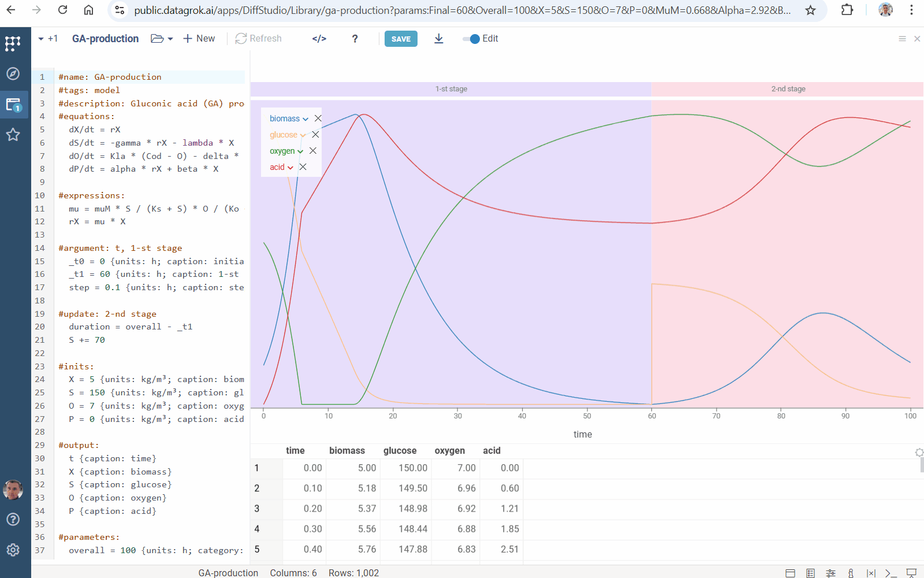Click the Refresh button
The height and width of the screenshot is (578, 924).
click(259, 39)
